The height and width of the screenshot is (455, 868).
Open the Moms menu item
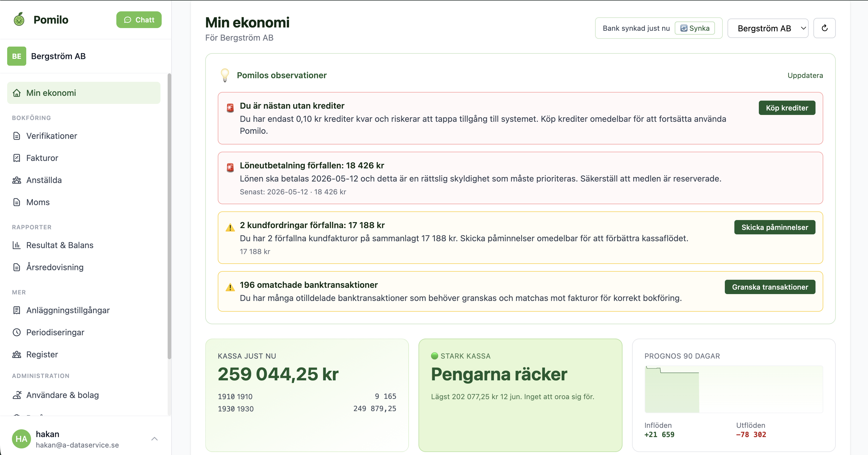(38, 202)
